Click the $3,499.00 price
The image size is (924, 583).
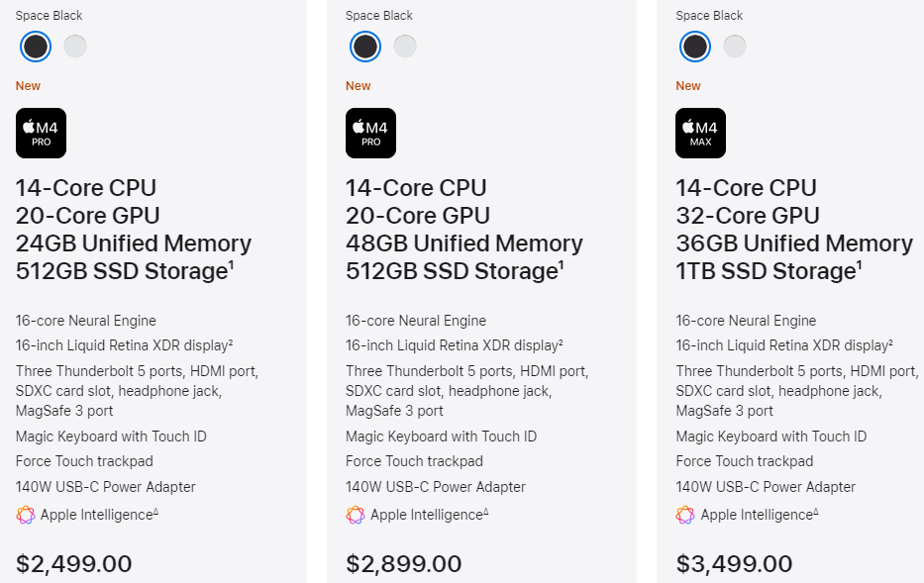pyautogui.click(x=734, y=564)
